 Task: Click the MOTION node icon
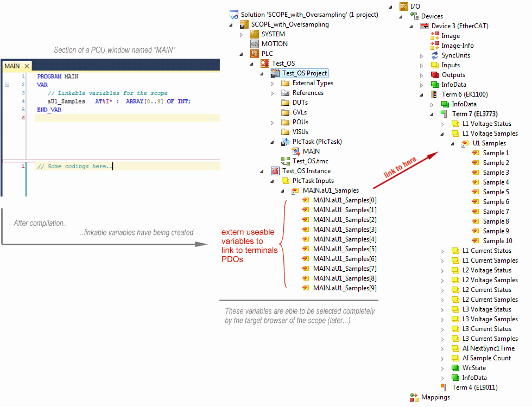point(254,44)
